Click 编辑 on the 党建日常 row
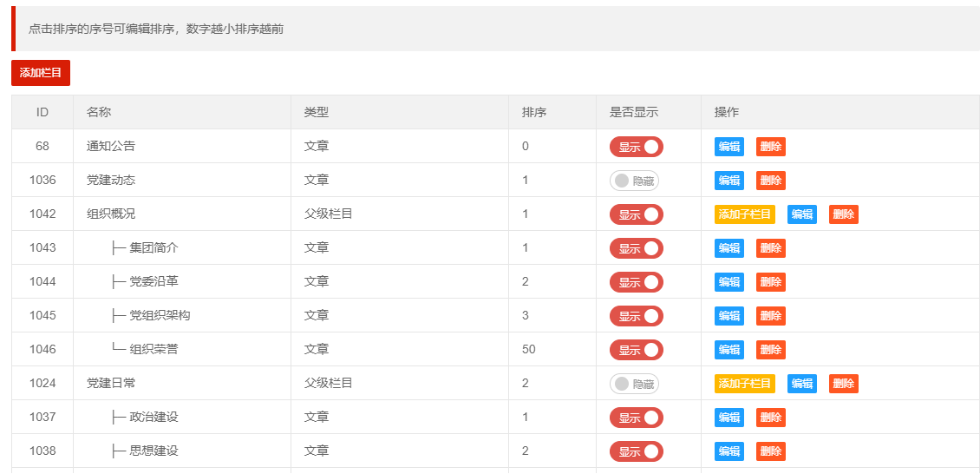This screenshot has height=474, width=980. tap(801, 384)
